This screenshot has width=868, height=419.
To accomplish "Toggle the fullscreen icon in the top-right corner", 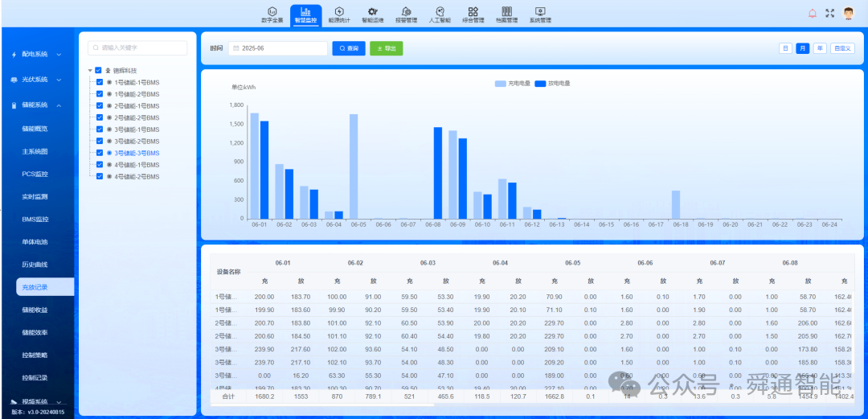I will pyautogui.click(x=829, y=14).
